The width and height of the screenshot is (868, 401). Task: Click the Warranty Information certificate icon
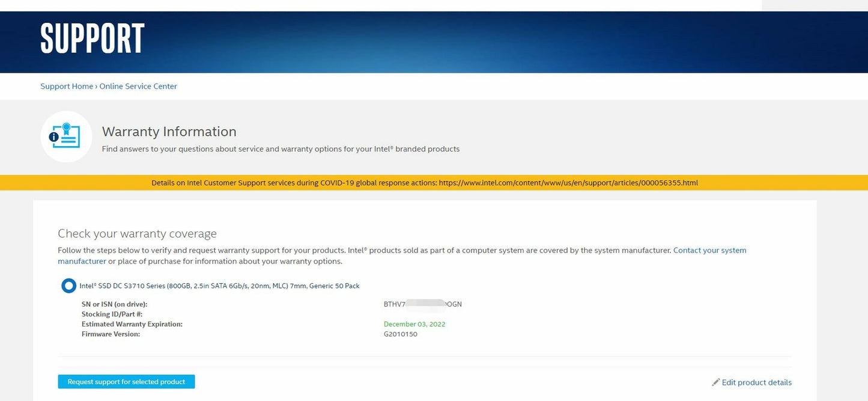(66, 136)
